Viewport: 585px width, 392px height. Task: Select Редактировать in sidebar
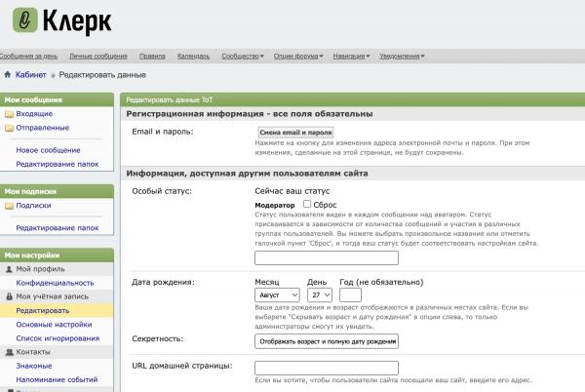tap(43, 310)
